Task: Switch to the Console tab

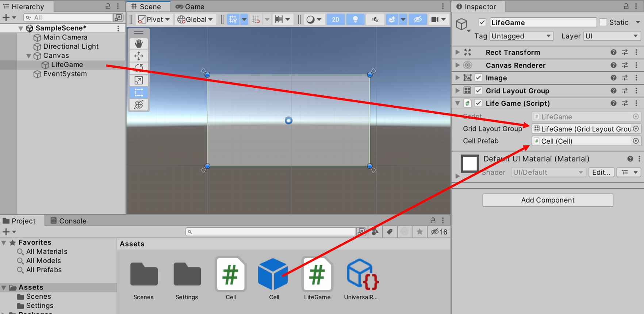Action: click(69, 221)
